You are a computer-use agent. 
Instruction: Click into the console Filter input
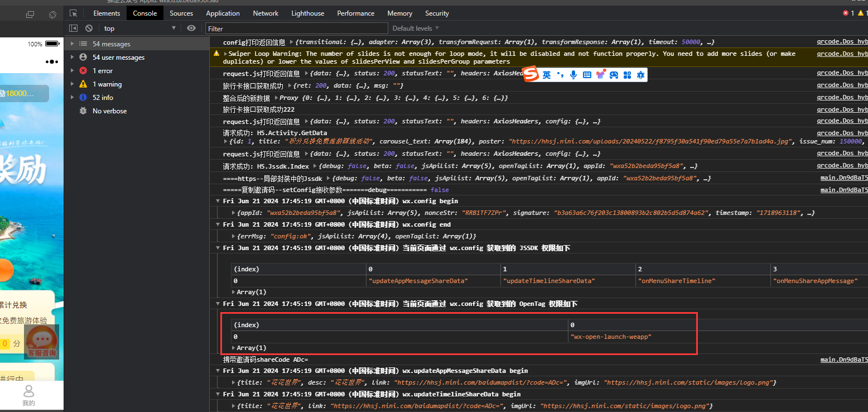(297, 28)
